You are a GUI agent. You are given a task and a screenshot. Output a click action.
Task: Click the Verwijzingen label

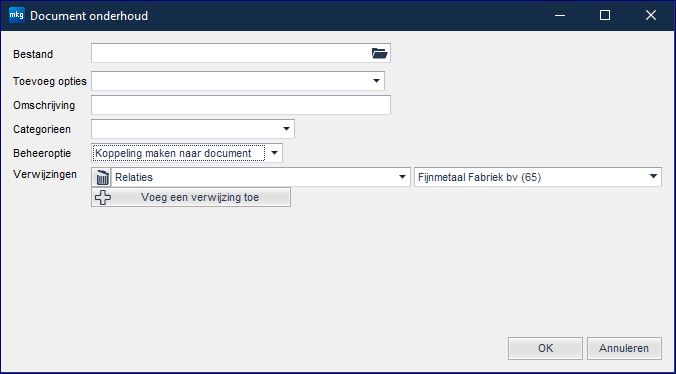pos(45,175)
